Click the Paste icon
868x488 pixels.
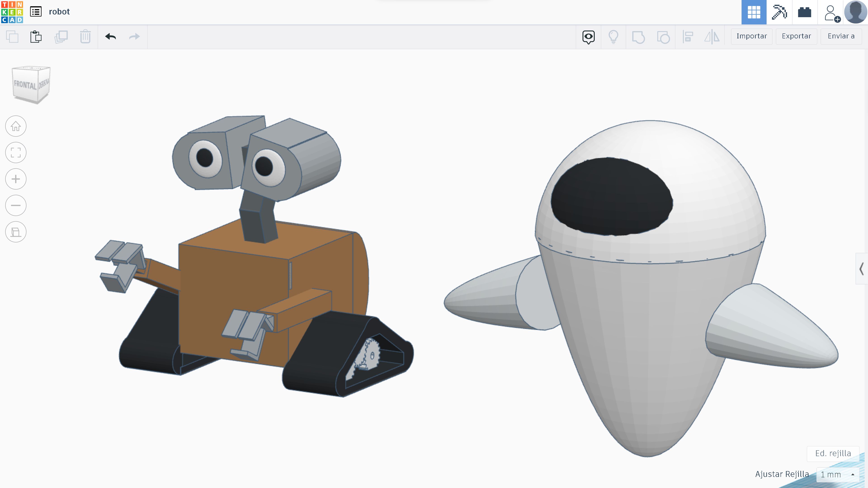(36, 37)
